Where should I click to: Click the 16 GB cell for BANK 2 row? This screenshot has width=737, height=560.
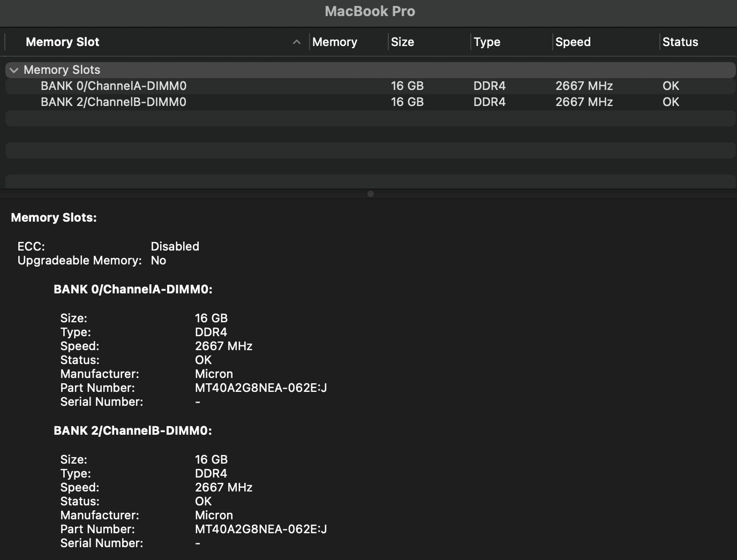pos(407,102)
